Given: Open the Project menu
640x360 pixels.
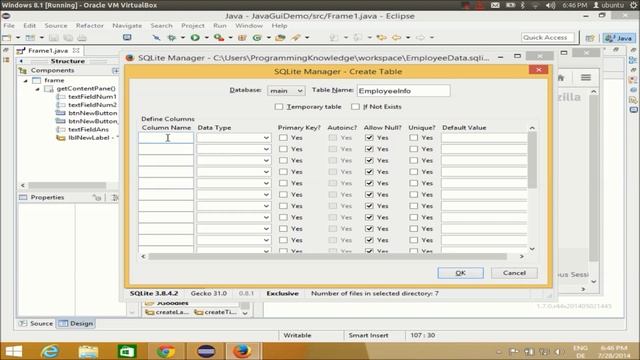Looking at the screenshot, I should point(193,25).
